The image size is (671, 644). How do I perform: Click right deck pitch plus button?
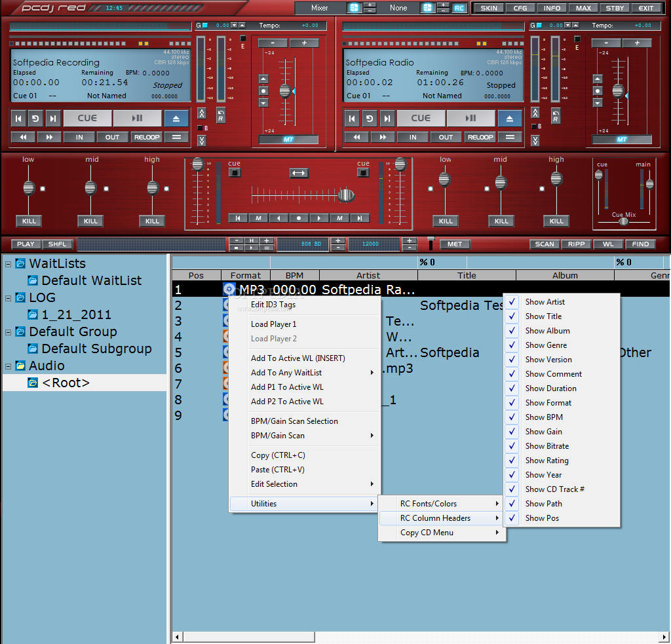(637, 43)
